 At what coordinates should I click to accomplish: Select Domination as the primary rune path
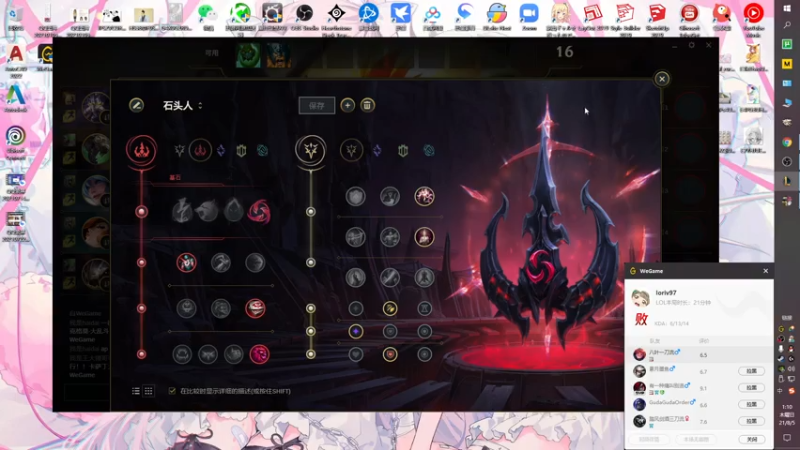point(200,151)
